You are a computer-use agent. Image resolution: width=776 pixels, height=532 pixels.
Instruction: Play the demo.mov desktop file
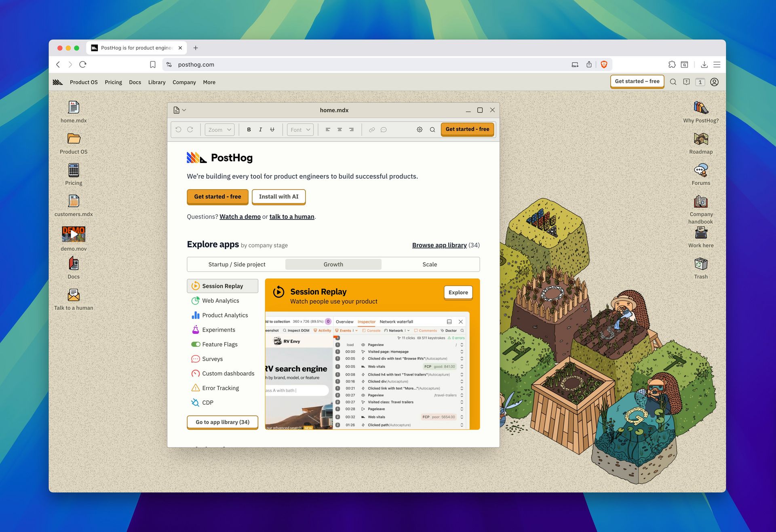(74, 234)
